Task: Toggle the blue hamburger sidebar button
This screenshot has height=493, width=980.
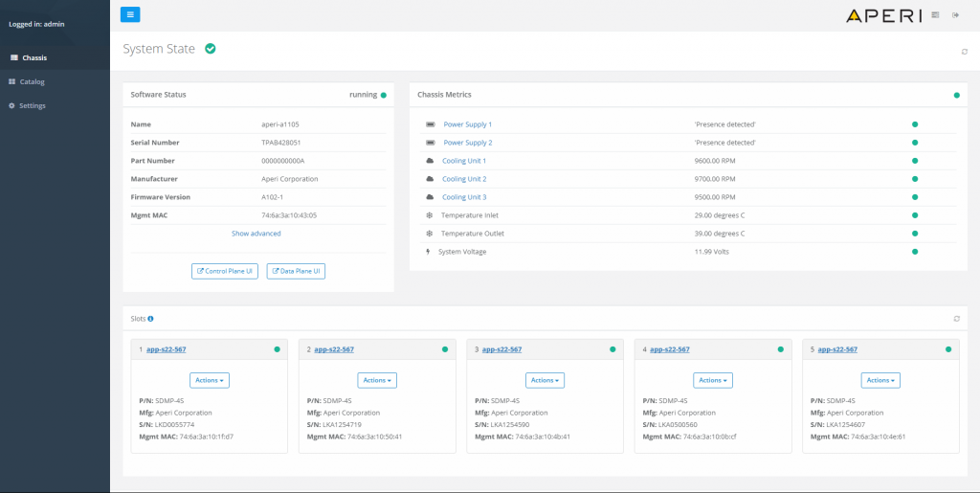Action: point(130,14)
